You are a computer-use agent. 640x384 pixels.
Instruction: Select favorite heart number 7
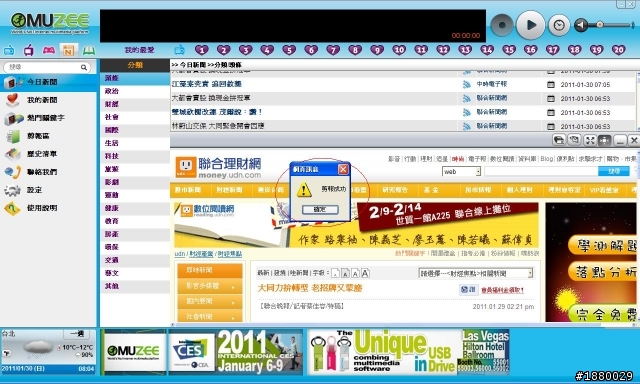tap(333, 50)
